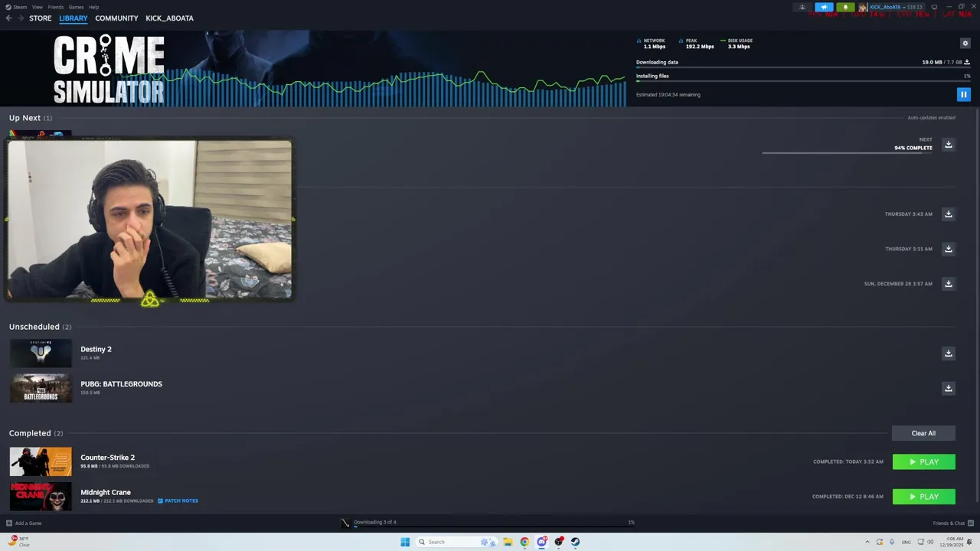This screenshot has width=980, height=551.
Task: Show hidden system tray icons
Action: click(x=867, y=542)
